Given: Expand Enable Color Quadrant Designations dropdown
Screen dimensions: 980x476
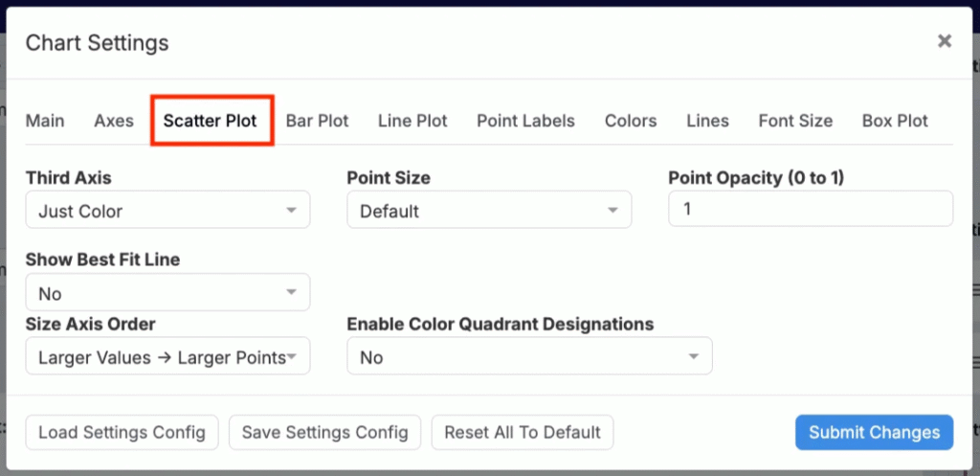Looking at the screenshot, I should 529,356.
